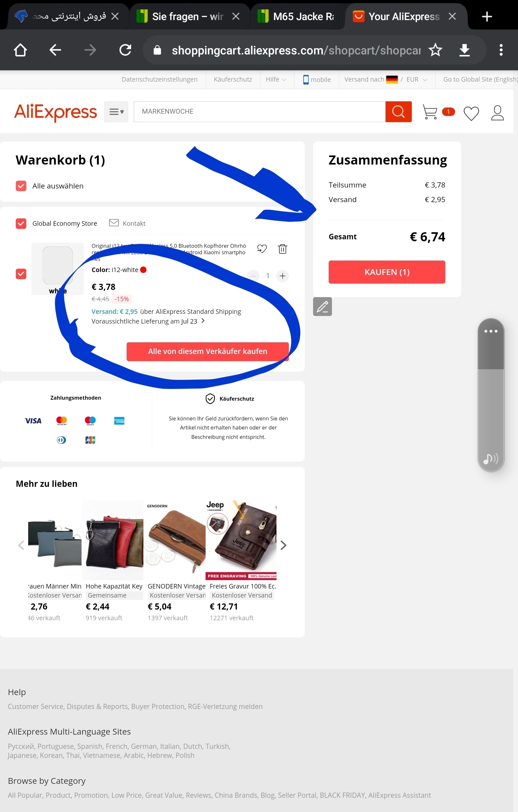This screenshot has height=812, width=518.
Task: Expand the Hilfe dropdown menu
Action: point(276,79)
